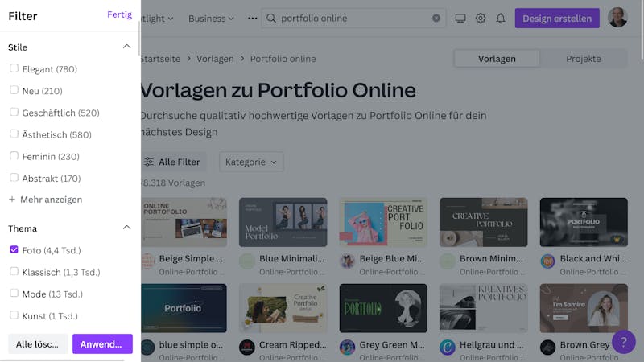Open the Model Portfolio template thumbnail

(x=283, y=222)
